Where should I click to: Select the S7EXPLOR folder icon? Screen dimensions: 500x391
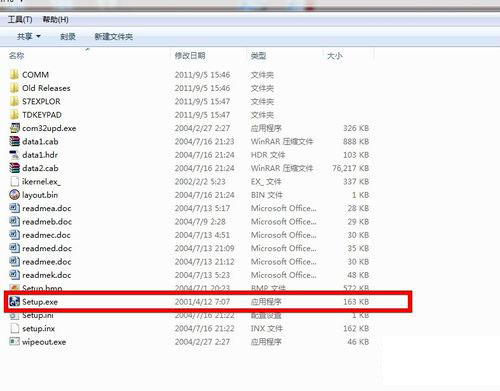click(14, 101)
